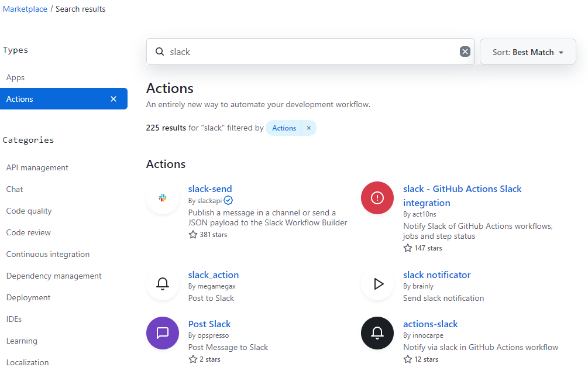Click the star icon beside 12 stars
Image resolution: width=588 pixels, height=367 pixels.
[x=408, y=359]
